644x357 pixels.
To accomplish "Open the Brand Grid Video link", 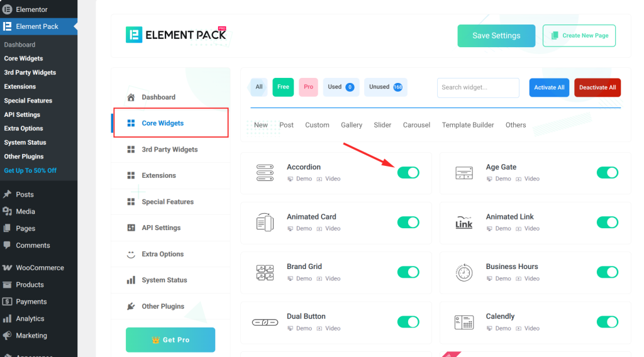I will pos(328,278).
